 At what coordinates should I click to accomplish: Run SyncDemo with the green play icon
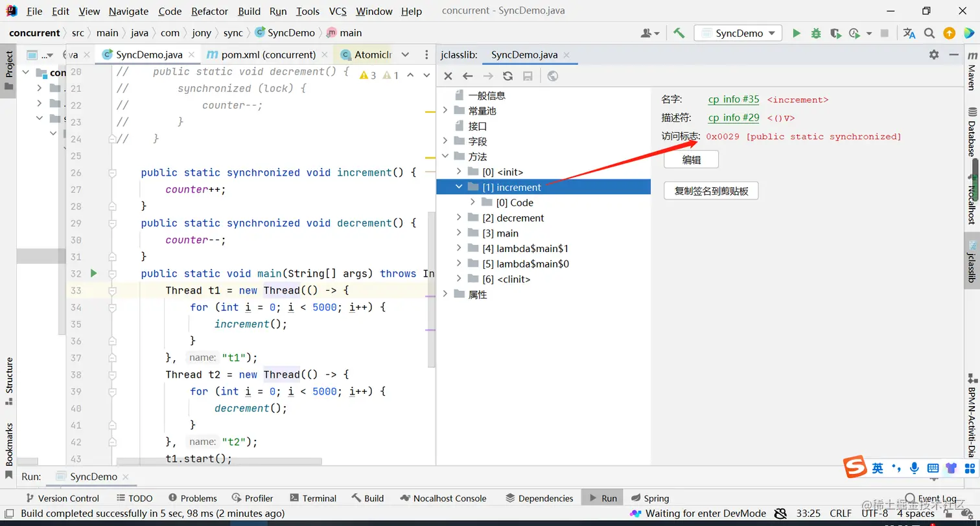pyautogui.click(x=797, y=33)
